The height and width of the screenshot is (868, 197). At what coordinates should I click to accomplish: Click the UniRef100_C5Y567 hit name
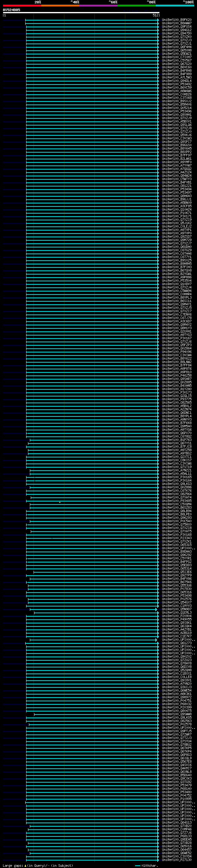(176, 60)
